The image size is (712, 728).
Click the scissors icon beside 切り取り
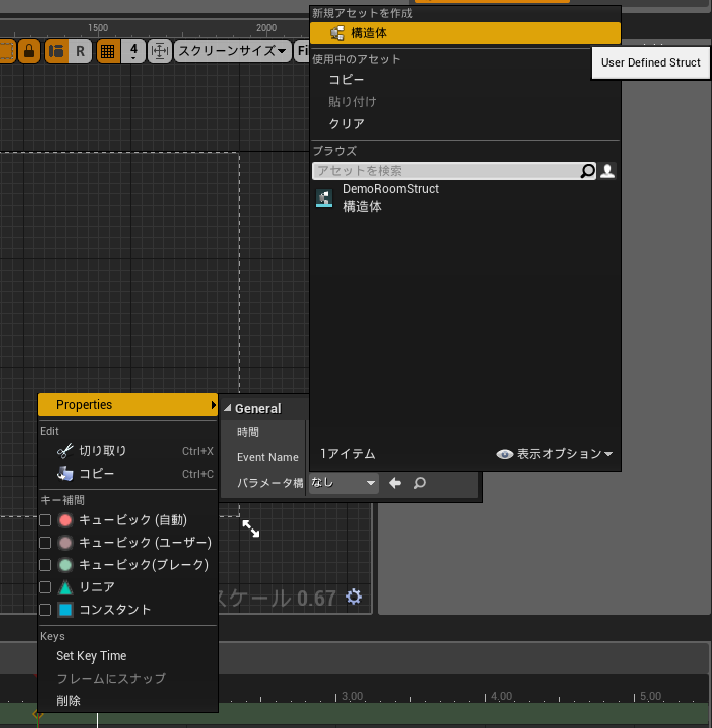point(65,451)
